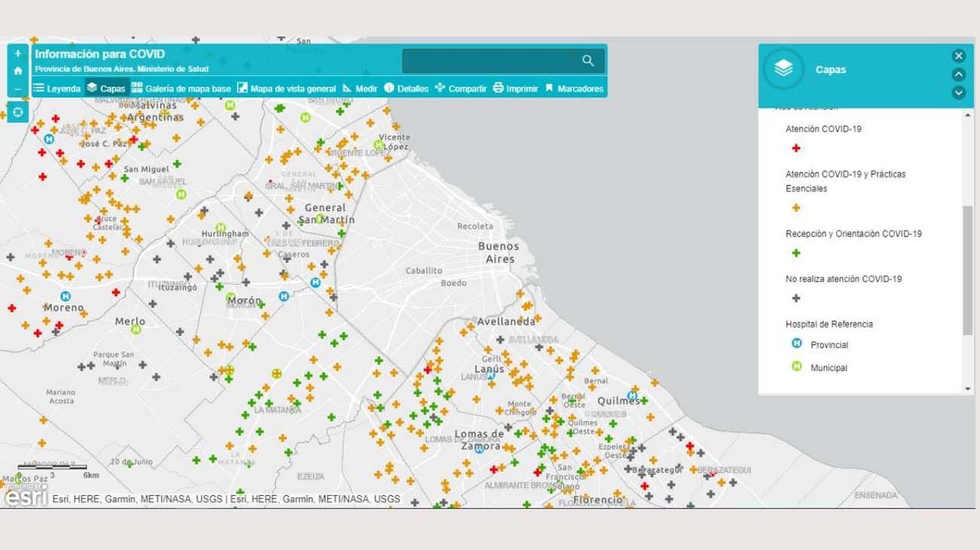The image size is (980, 550).
Task: Click scrollbar down arrow in Capas panel
Action: click(968, 389)
